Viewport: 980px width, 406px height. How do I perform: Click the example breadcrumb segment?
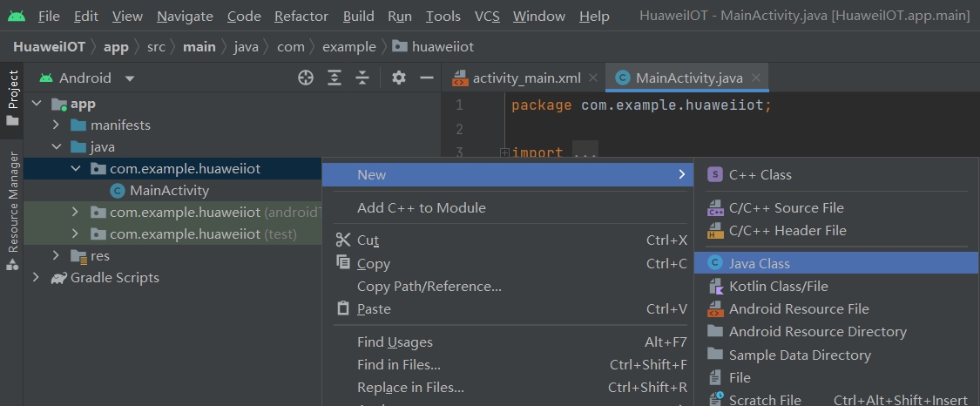[348, 47]
